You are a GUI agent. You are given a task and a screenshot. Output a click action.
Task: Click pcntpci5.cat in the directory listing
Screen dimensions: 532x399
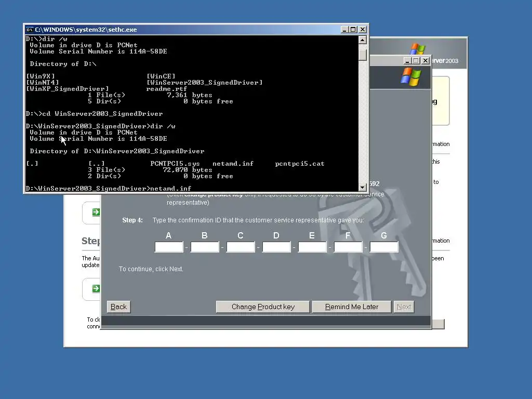coord(300,164)
